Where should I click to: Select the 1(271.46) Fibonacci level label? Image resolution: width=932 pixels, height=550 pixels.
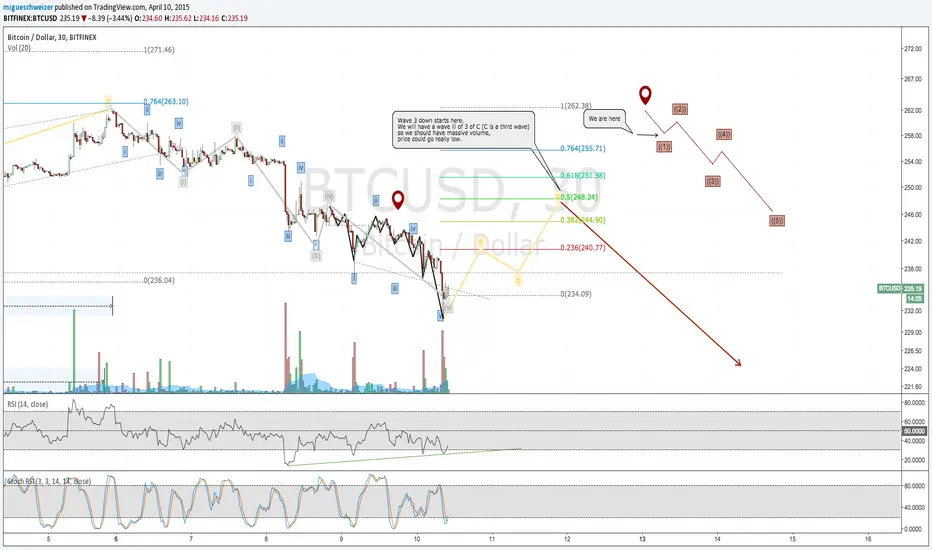[x=159, y=50]
